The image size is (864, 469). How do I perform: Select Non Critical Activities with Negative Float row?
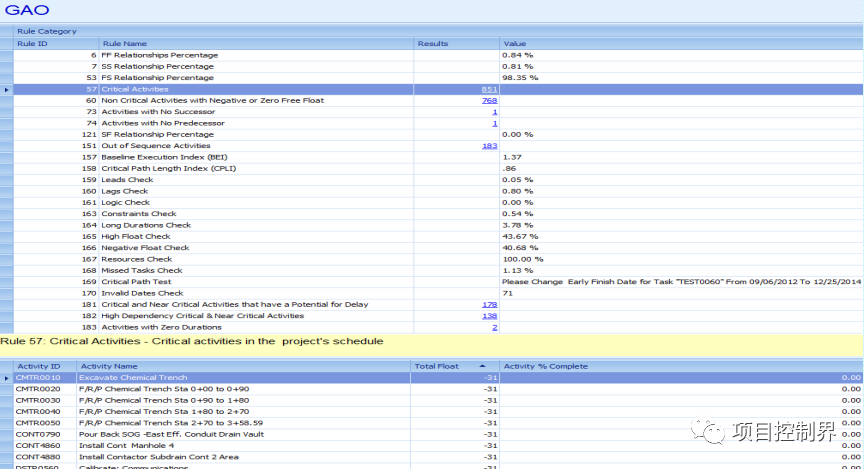click(439, 100)
